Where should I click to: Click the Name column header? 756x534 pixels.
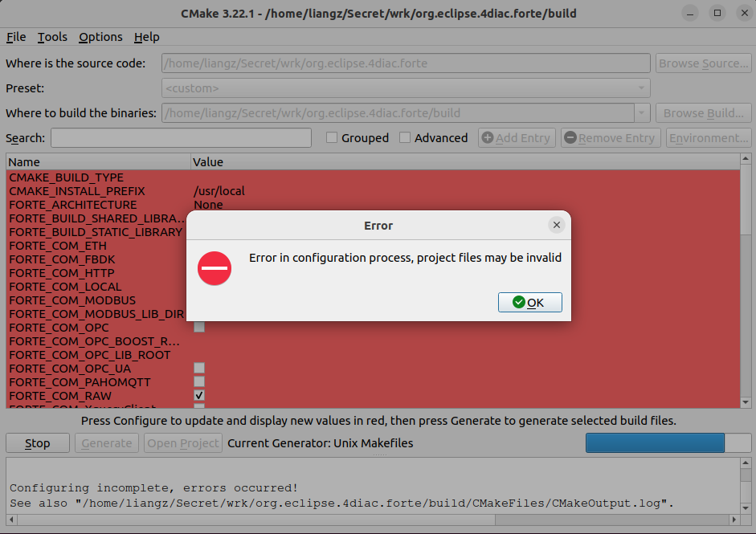[x=98, y=162]
